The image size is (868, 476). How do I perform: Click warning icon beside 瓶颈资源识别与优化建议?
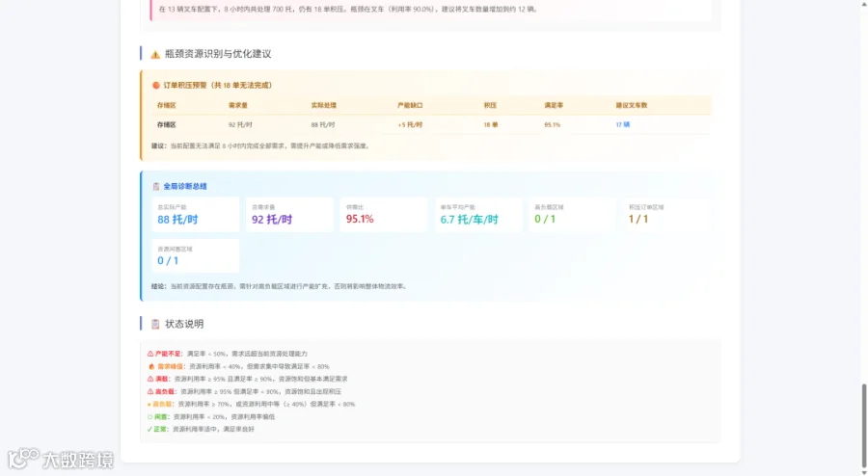[x=155, y=54]
